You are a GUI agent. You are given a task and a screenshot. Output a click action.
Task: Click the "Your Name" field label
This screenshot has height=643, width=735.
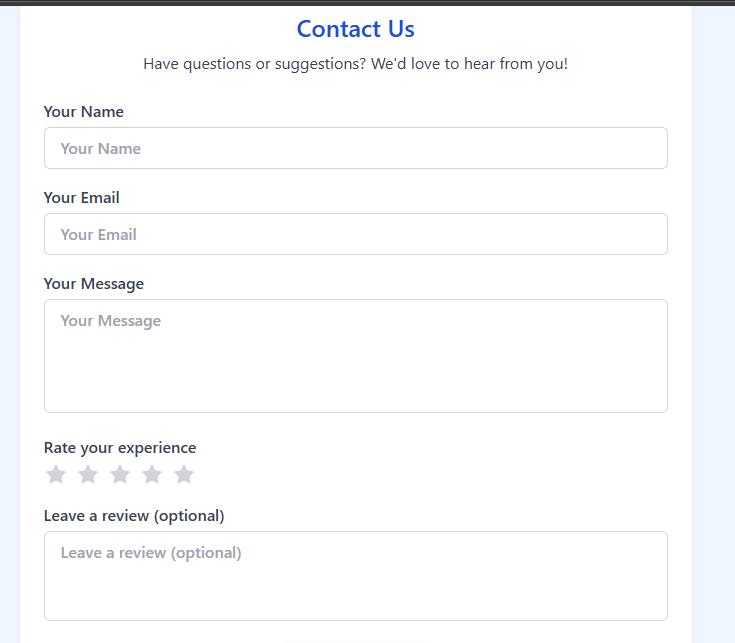tap(83, 112)
